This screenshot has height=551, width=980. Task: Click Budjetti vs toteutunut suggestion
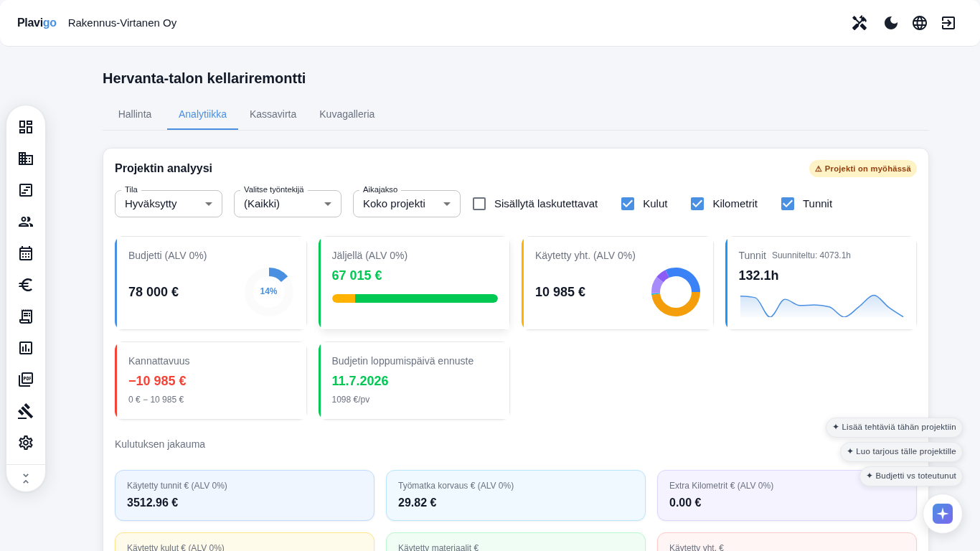pos(911,476)
